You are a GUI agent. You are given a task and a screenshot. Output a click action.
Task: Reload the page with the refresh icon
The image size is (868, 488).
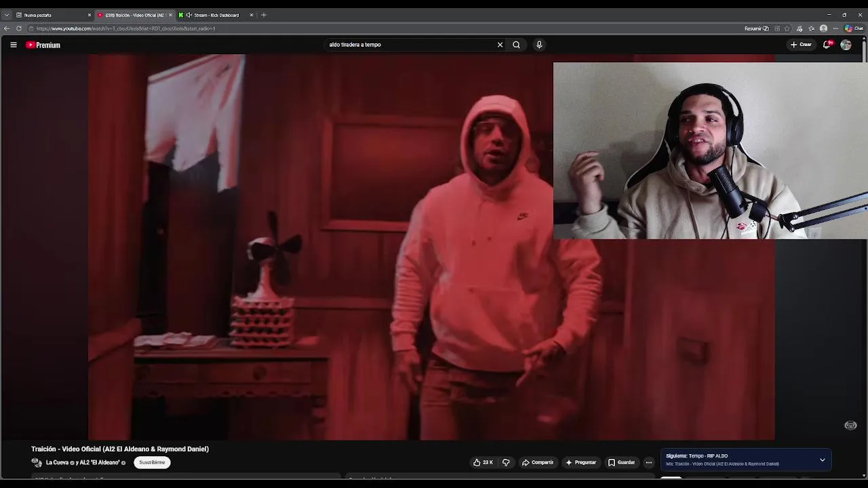pyautogui.click(x=19, y=28)
